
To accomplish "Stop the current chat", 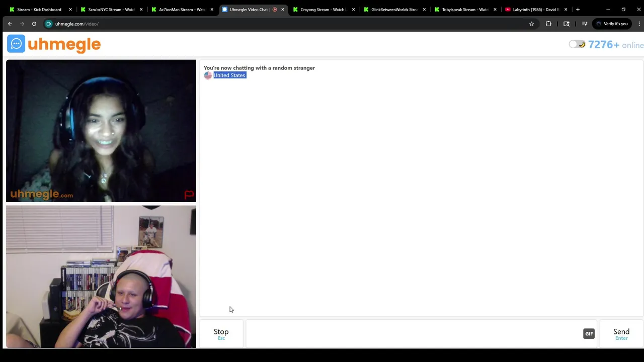I will click(x=221, y=334).
